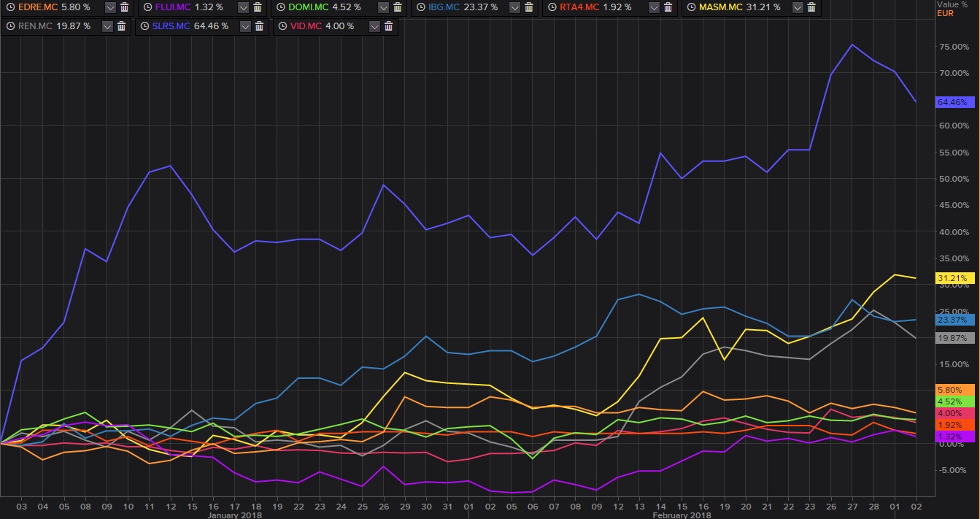This screenshot has height=519, width=980.
Task: Click the clock icon before EDRE.MC
Action: coord(9,7)
